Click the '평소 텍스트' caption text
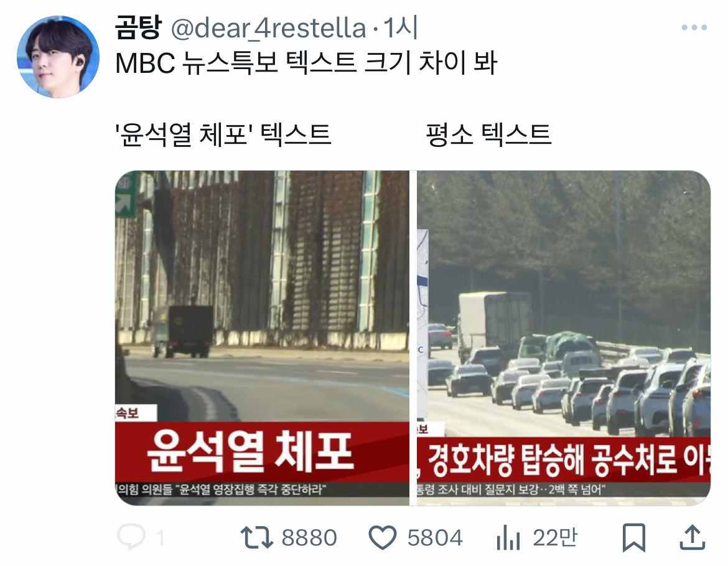 point(488,134)
